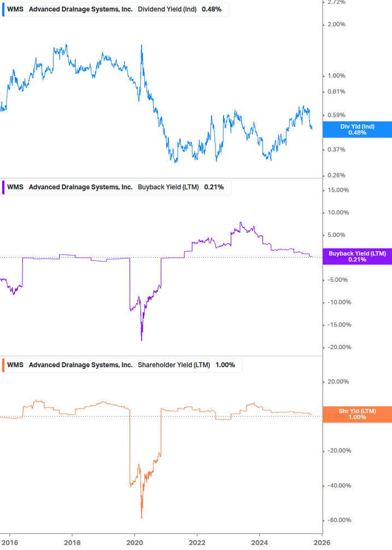
Task: Click the purple color bar of Buyback Yield legend
Action: coord(3,187)
